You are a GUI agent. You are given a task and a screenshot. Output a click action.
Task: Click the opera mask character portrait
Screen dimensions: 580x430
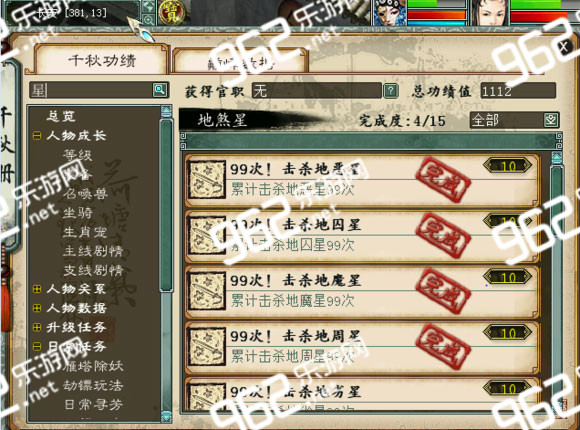(x=390, y=13)
